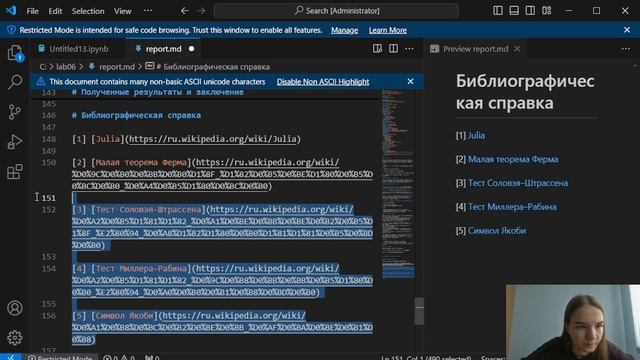Screen dimensions: 640x360
Task: Click line number 156 in gutter
Action: [x=49, y=316]
